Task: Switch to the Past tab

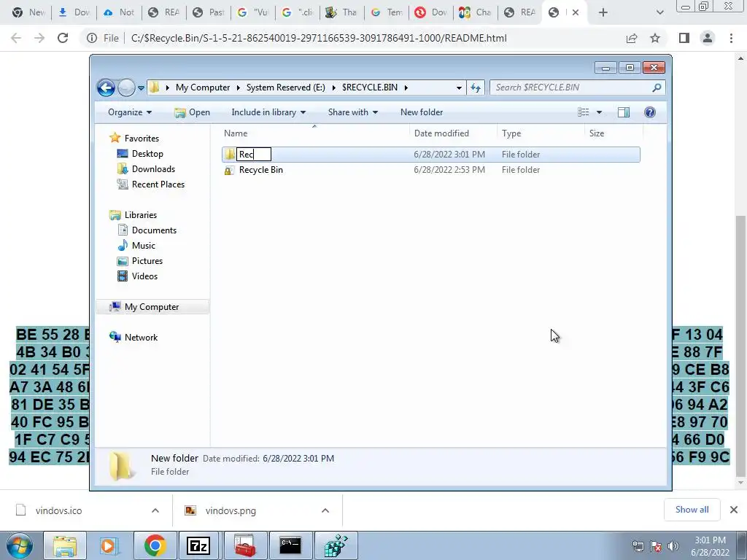Action: pos(209,12)
